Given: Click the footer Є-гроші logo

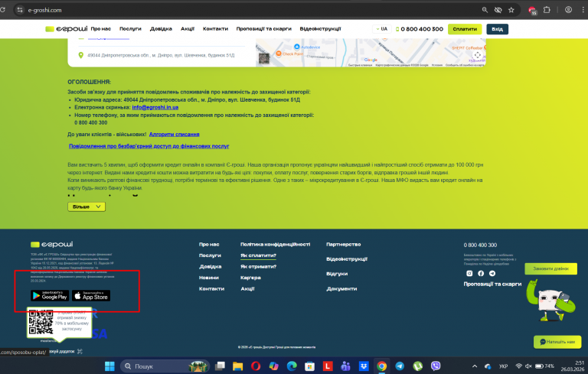Looking at the screenshot, I should 52,244.
